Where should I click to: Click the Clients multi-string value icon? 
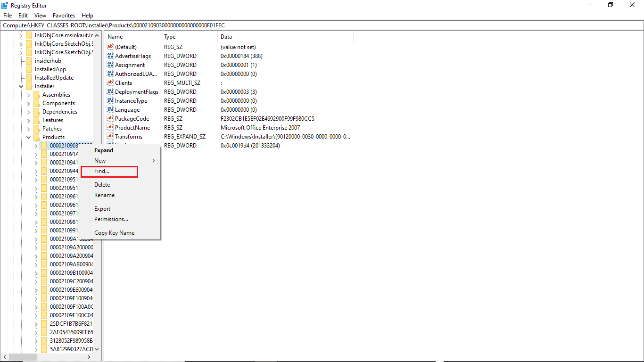point(110,83)
